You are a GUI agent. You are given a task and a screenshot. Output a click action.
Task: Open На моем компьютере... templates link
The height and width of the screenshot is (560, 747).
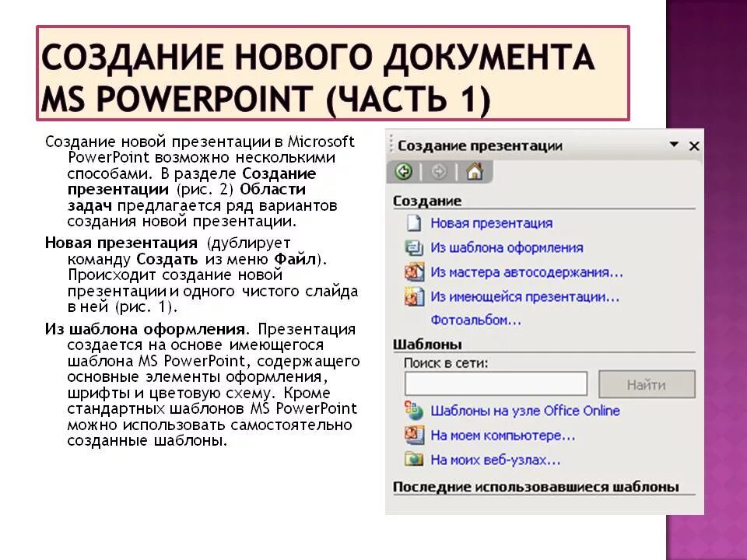point(503,436)
